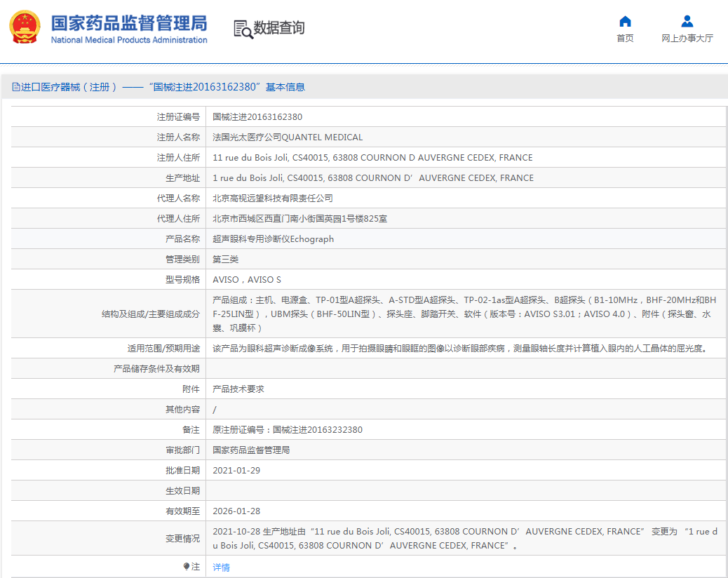The width and height of the screenshot is (728, 578).
Task: Select the 产品技术要求 attachment value
Action: 238,389
